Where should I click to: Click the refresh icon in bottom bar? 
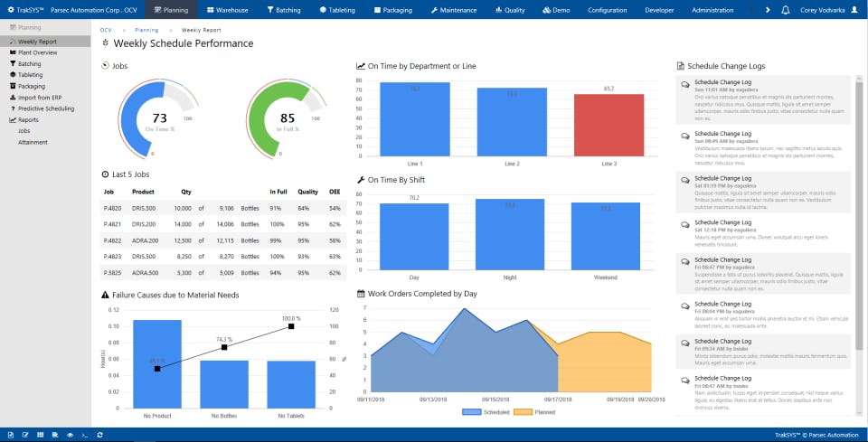click(x=99, y=436)
